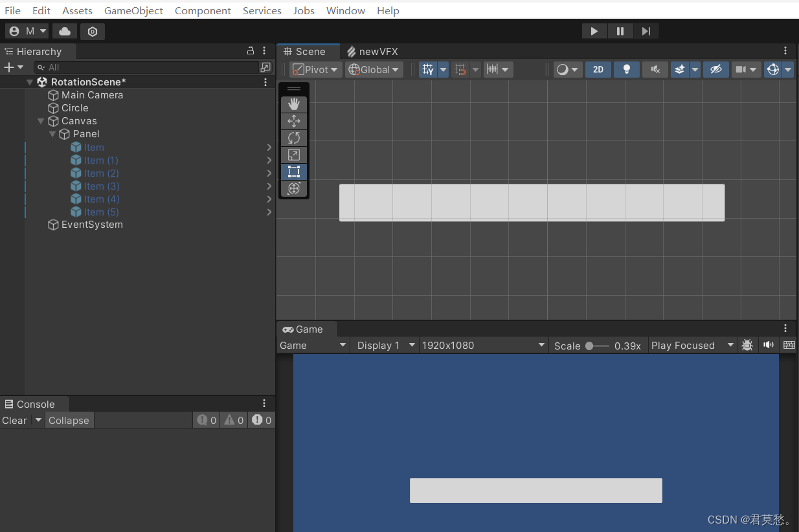This screenshot has width=799, height=532.
Task: Click the grid snapping ruler icon
Action: click(x=492, y=70)
